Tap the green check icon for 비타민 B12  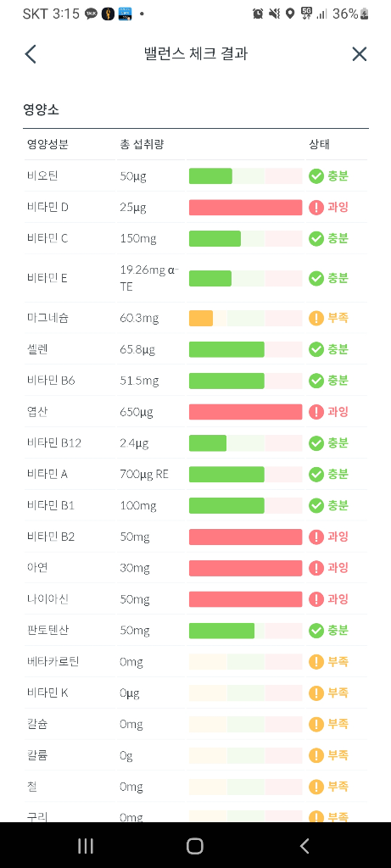[316, 442]
